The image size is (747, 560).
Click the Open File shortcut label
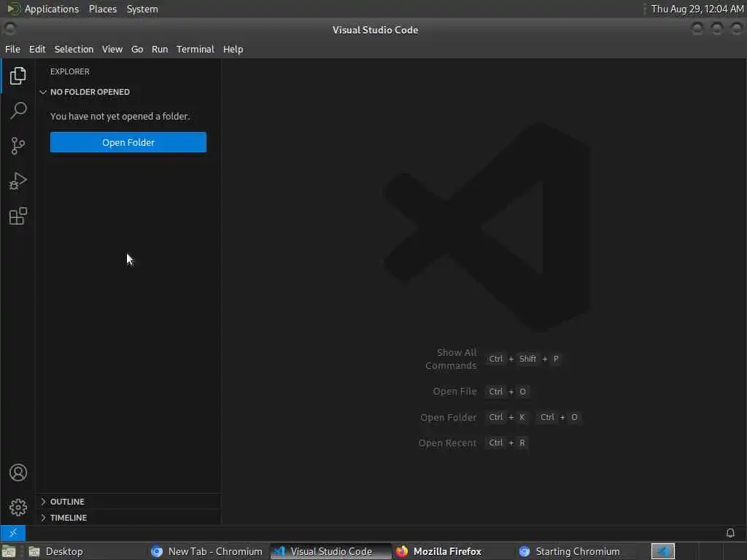tap(454, 392)
